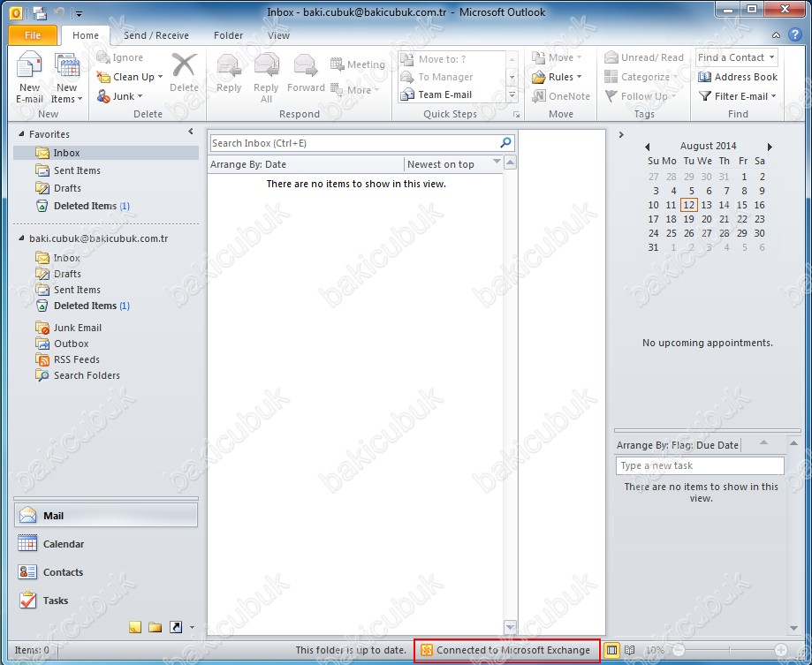Switch to the View tab
This screenshot has width=812, height=665.
(278, 35)
